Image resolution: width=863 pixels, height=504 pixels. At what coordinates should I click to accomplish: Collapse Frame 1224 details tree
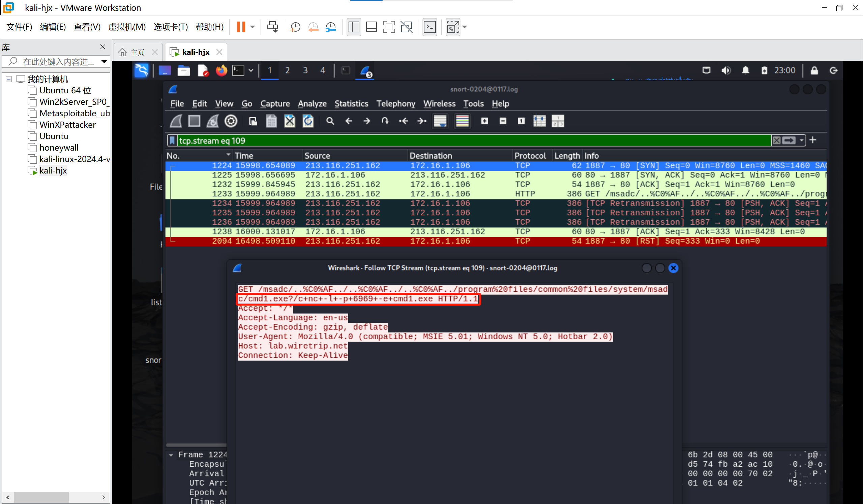point(171,455)
